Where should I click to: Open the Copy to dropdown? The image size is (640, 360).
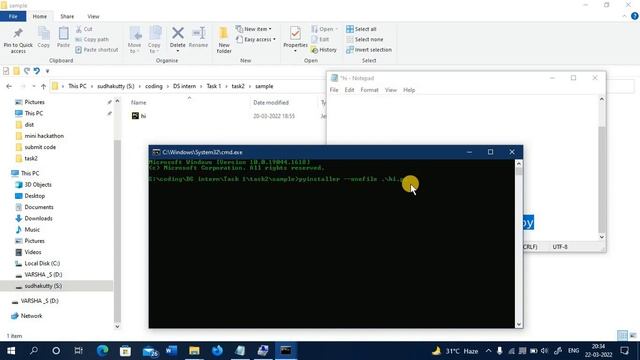[x=154, y=40]
